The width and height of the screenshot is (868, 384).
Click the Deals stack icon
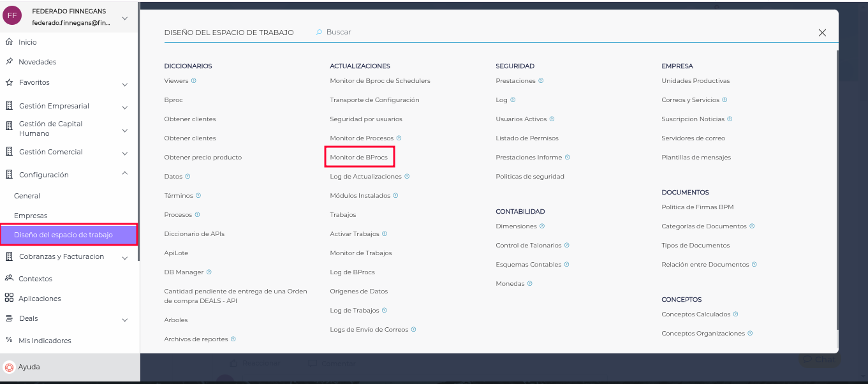pyautogui.click(x=9, y=318)
